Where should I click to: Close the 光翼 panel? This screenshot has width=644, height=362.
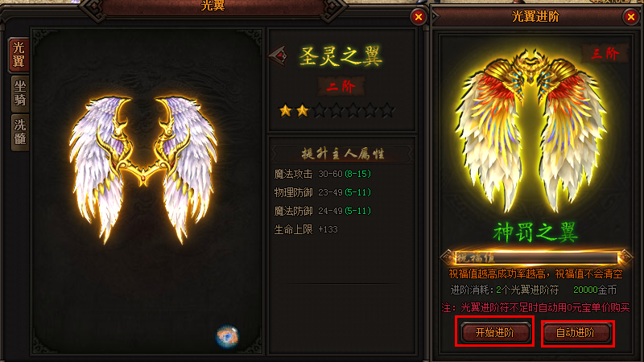418,17
